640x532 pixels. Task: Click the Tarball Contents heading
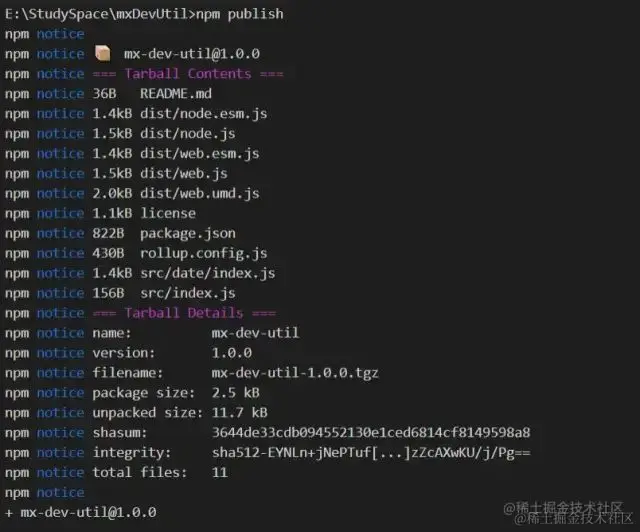188,74
